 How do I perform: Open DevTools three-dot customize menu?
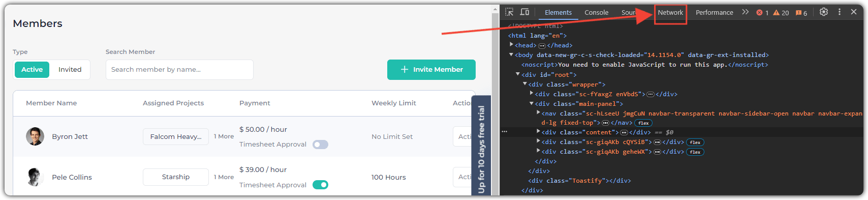click(839, 12)
